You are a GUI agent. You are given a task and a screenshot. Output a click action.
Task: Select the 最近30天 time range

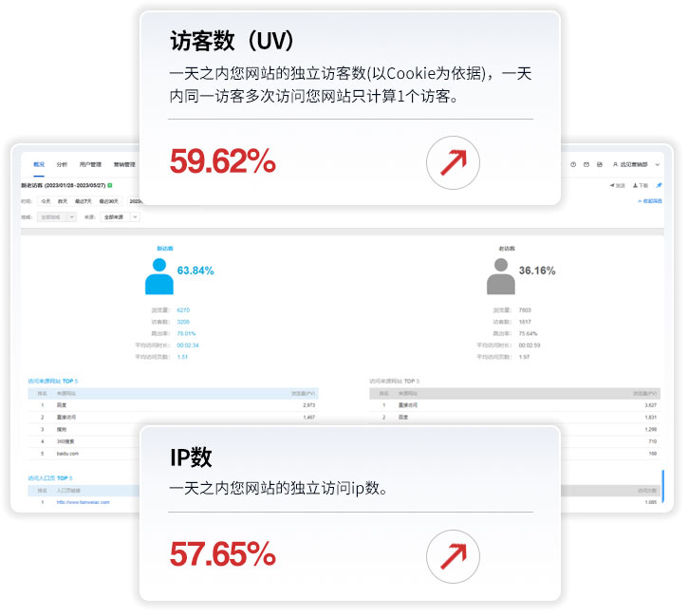click(109, 201)
